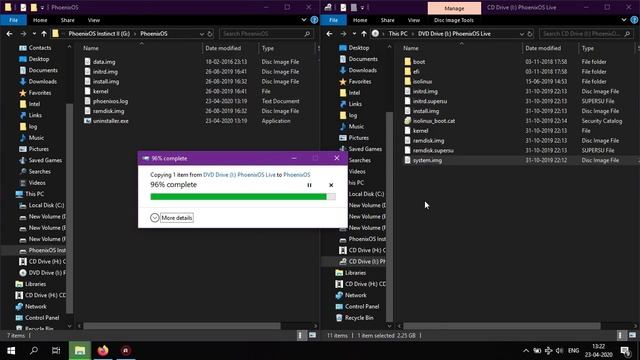This screenshot has width=640, height=360.
Task: Open Help icon in left Explorer window
Action: click(x=314, y=20)
